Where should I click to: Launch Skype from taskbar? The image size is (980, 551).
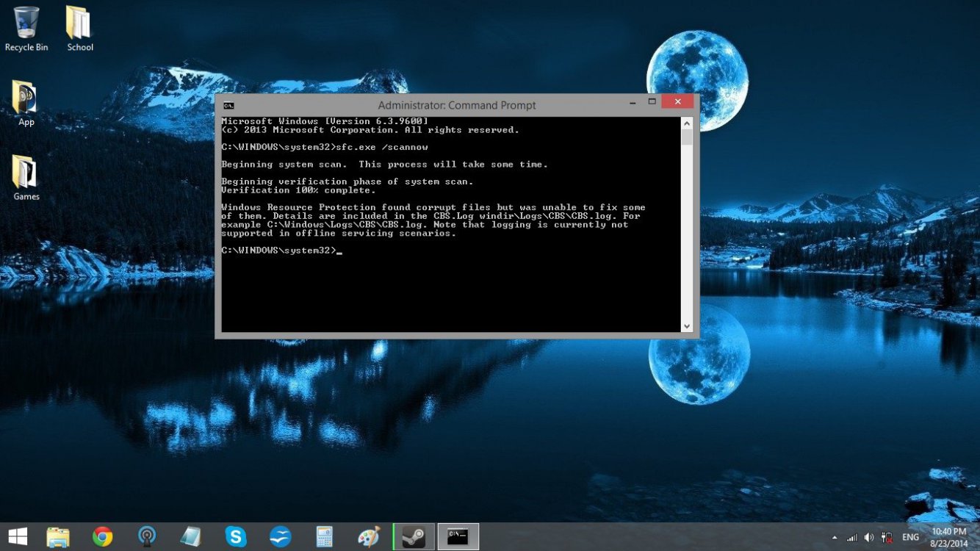[x=235, y=537]
